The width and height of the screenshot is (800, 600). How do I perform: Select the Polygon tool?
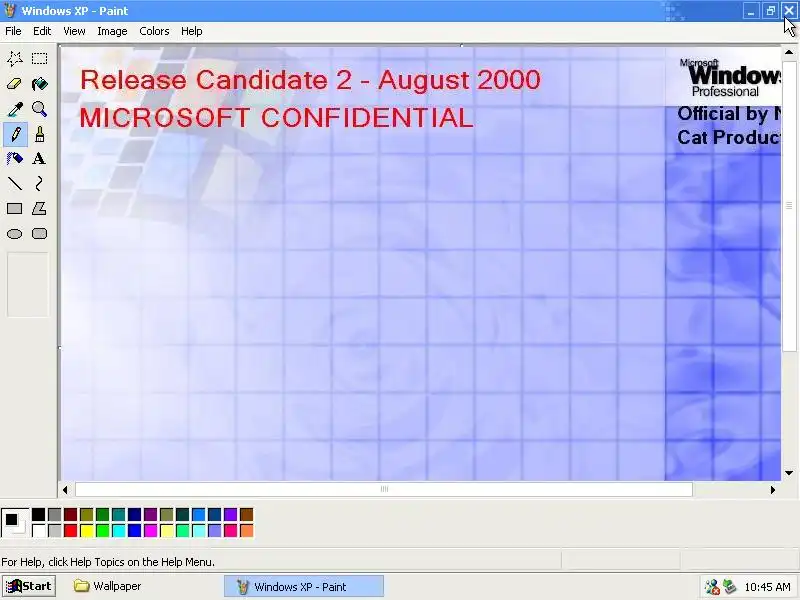click(x=39, y=208)
